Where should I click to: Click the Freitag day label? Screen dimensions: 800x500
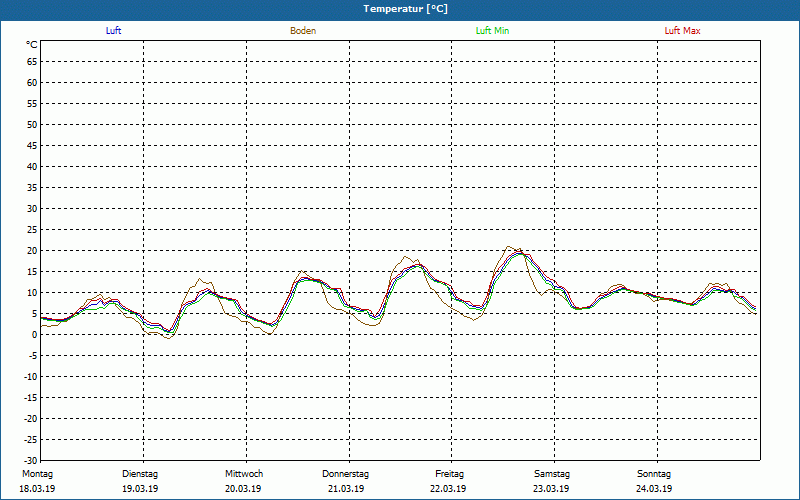click(449, 474)
